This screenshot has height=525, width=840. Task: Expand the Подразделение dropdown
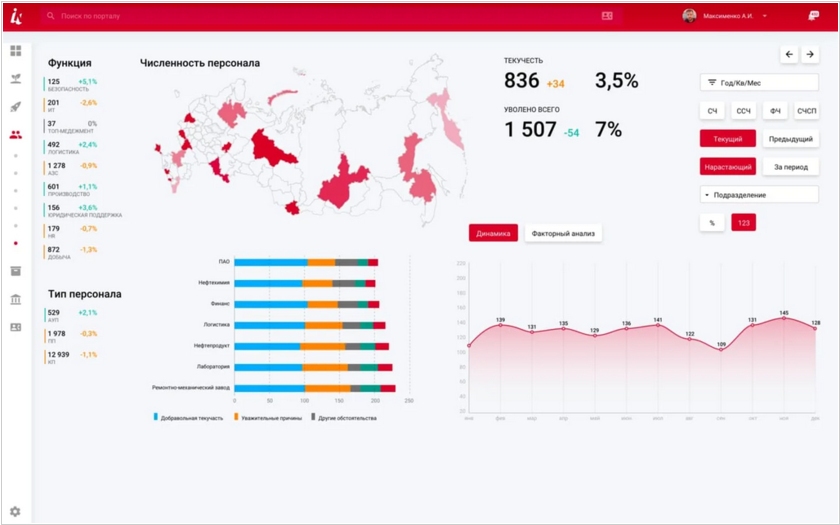click(759, 195)
